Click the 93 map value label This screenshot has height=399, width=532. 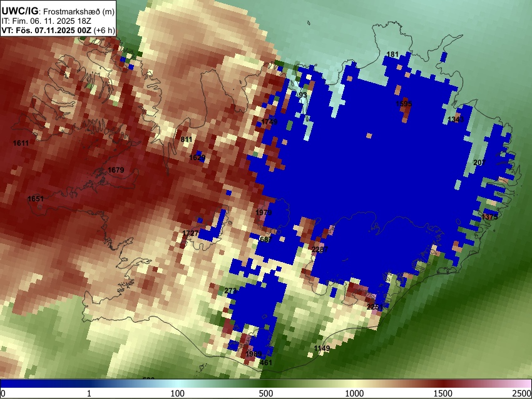click(303, 95)
